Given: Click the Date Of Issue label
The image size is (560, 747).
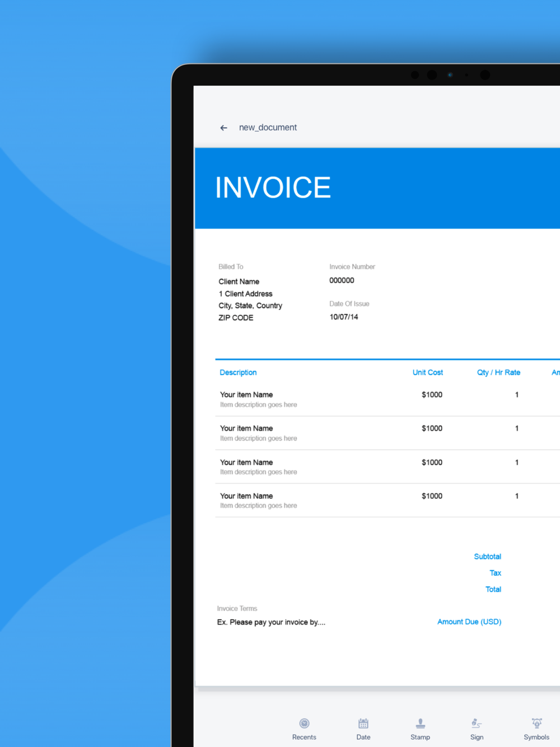Looking at the screenshot, I should [349, 304].
